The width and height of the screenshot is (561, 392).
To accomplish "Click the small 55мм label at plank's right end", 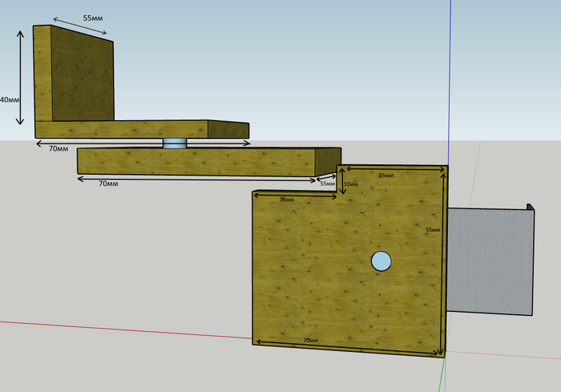I will [327, 184].
